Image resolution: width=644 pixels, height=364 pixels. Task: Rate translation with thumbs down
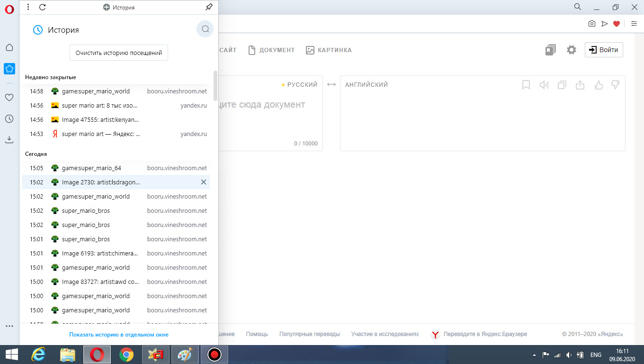pyautogui.click(x=616, y=85)
